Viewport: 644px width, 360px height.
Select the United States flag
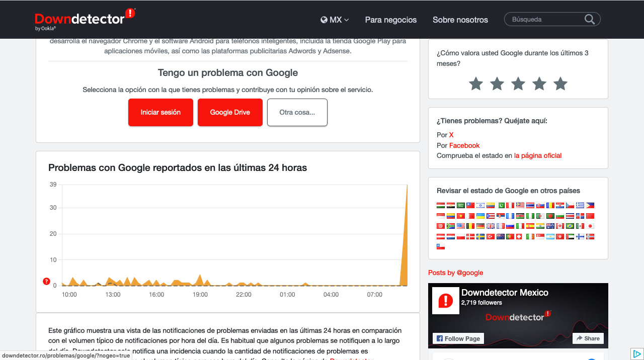point(461,226)
